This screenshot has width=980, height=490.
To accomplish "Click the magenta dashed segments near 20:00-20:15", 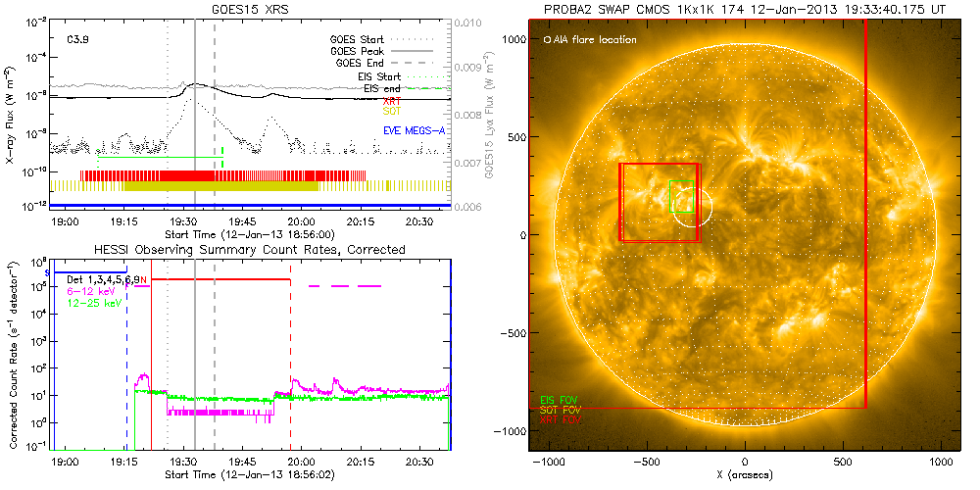I will click(x=345, y=286).
